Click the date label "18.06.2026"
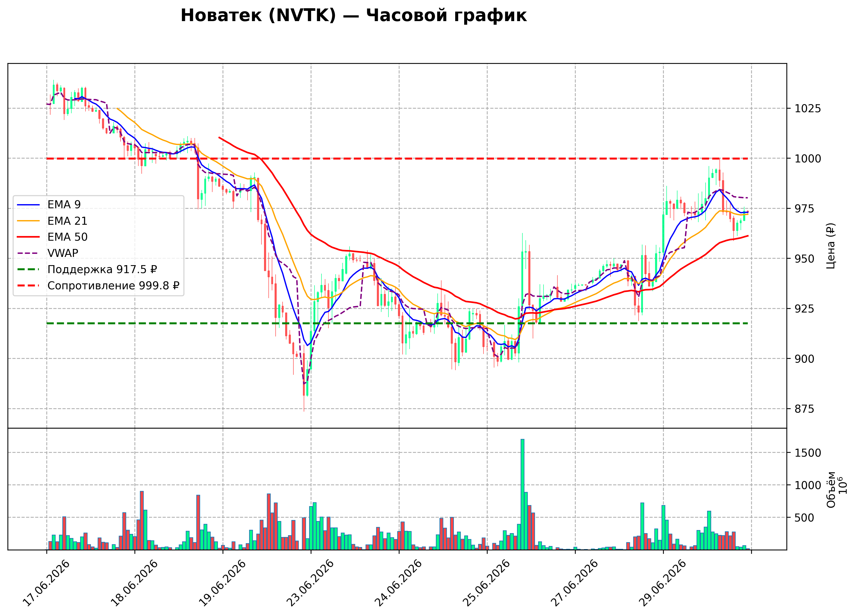Screen dimensions: 857x616 click(134, 584)
